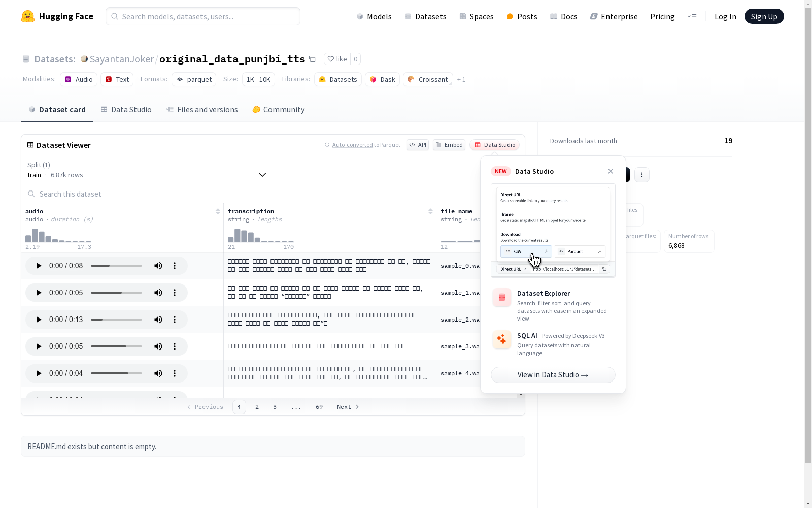812x508 pixels.
Task: Open the API button in Dataset Viewer
Action: pyautogui.click(x=418, y=145)
